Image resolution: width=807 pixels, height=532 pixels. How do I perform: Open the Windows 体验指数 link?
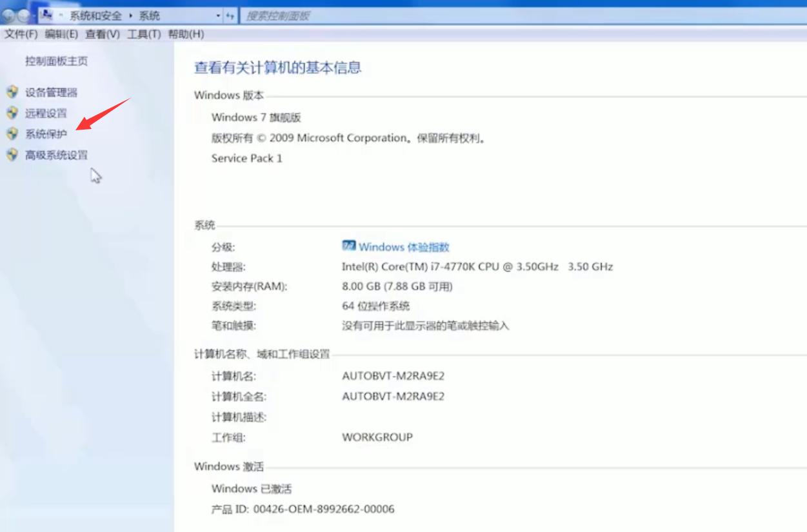tap(403, 246)
